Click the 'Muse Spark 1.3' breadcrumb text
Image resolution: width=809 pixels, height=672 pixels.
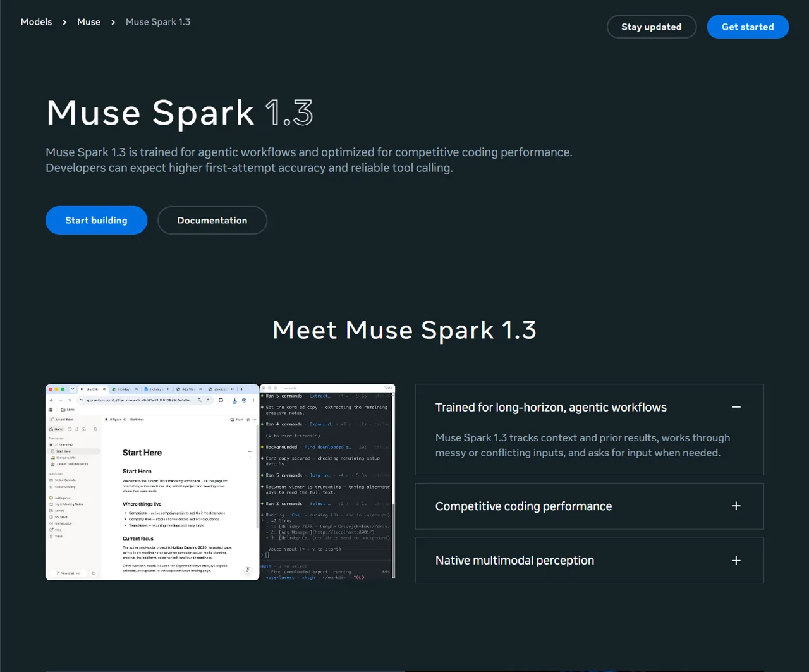(x=158, y=22)
